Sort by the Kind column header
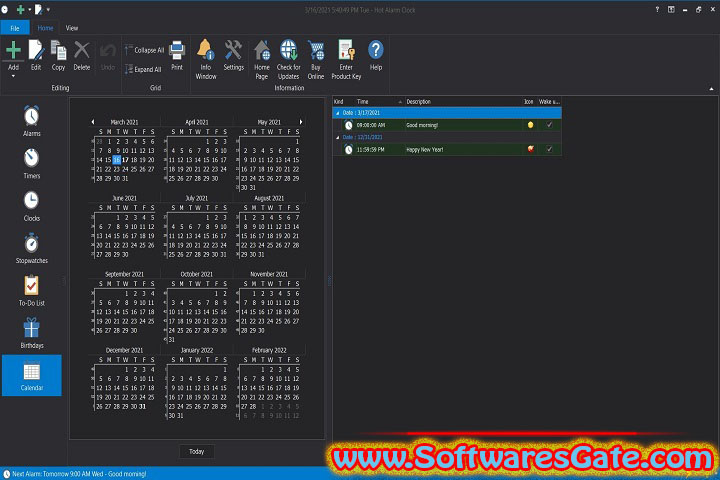720x480 pixels. tap(343, 102)
